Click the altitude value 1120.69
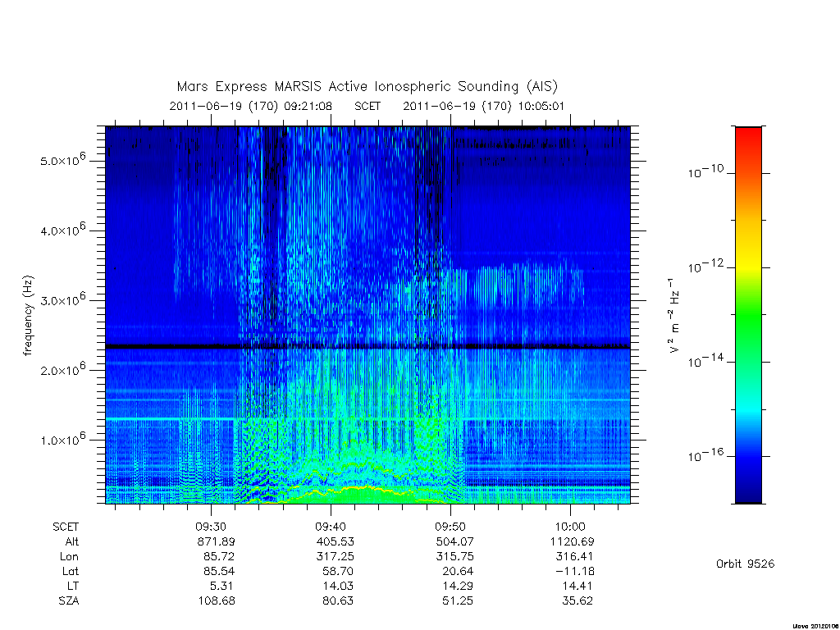Viewport: 840px width, 630px height. tap(572, 541)
